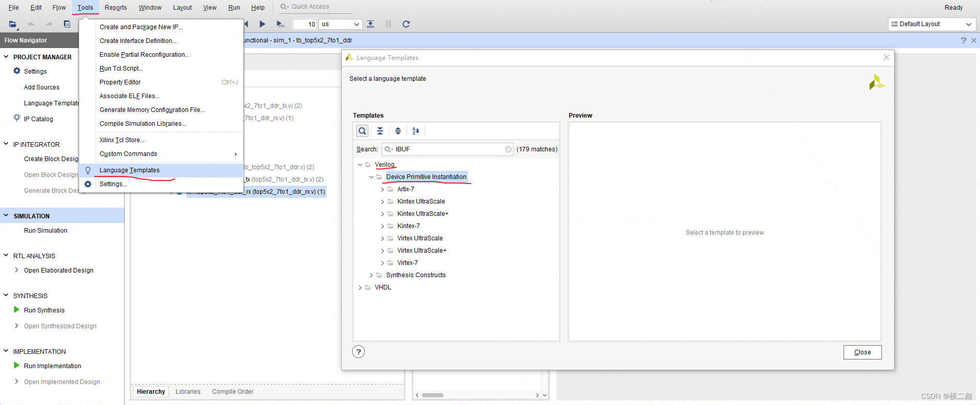Open the File menu
This screenshot has width=980, height=405.
[x=14, y=8]
